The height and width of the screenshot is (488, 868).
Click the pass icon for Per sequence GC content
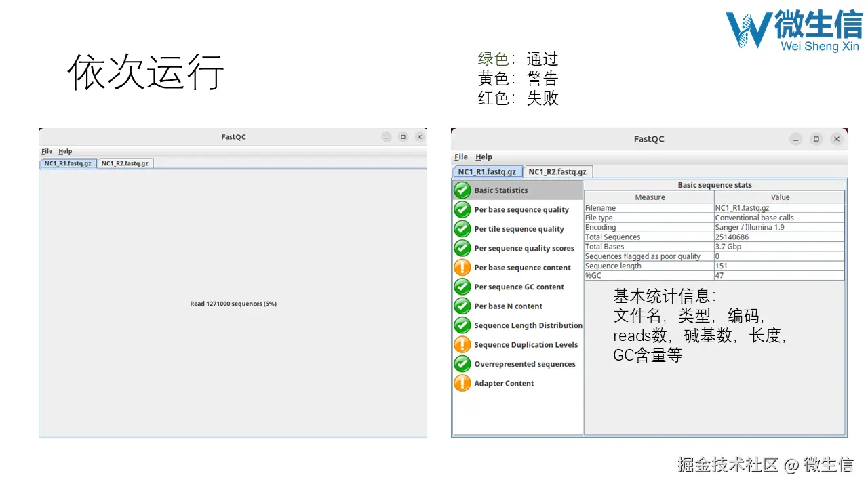coord(462,287)
